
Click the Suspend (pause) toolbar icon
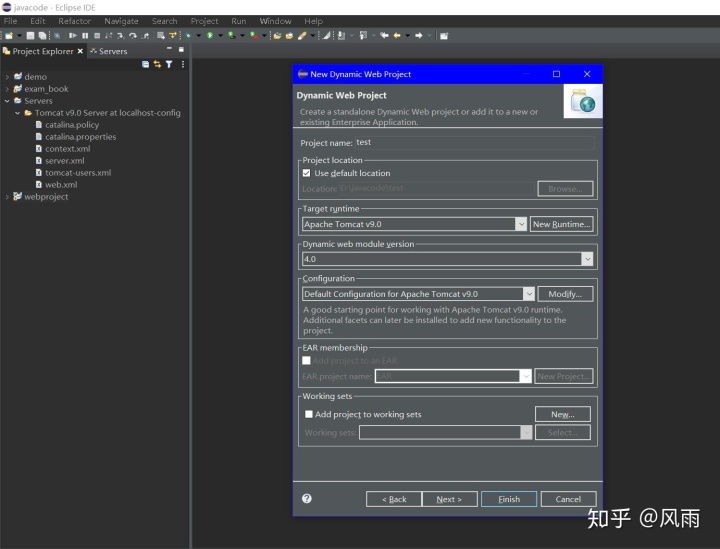85,35
